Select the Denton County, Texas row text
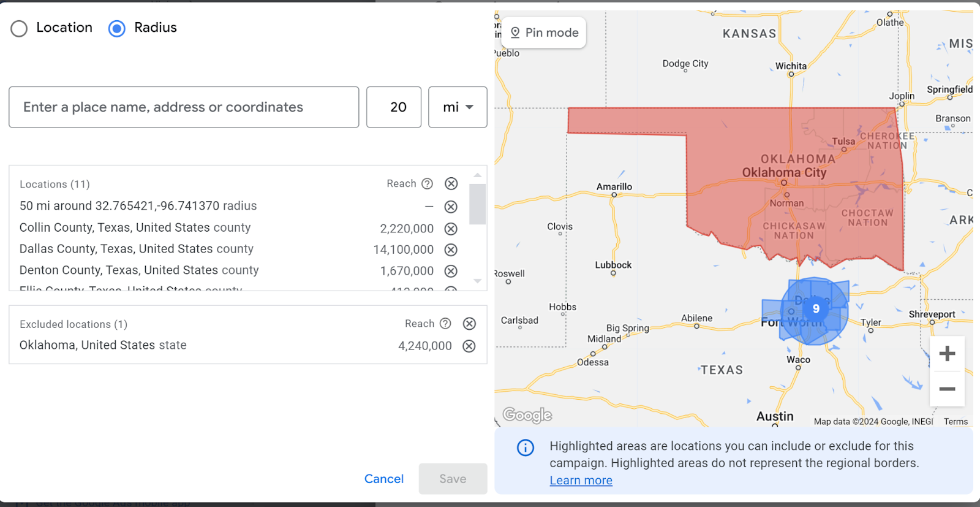980x507 pixels. point(139,270)
